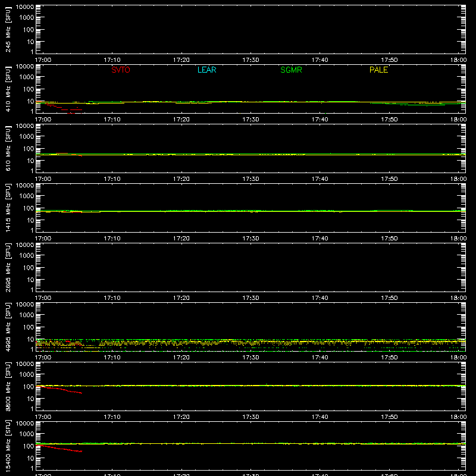Click the 10 y-axis value of the 8800 MHz panel

[x=30, y=399]
